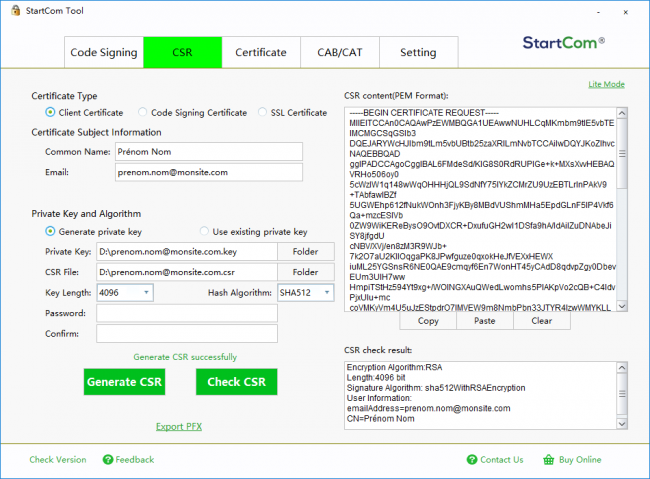Click the StartCom logo
Image resolution: width=650 pixels, height=479 pixels.
pyautogui.click(x=563, y=43)
